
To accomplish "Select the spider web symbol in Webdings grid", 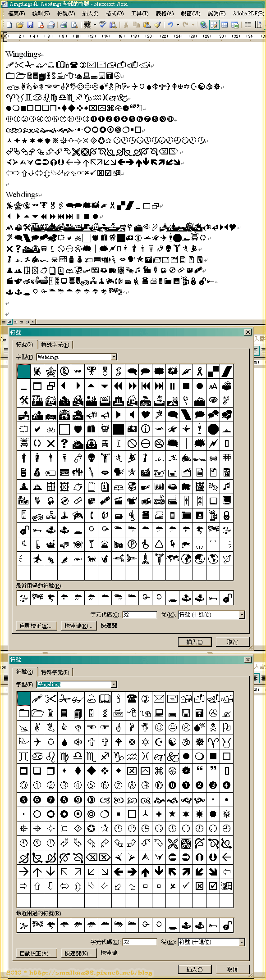I will [x=51, y=372].
